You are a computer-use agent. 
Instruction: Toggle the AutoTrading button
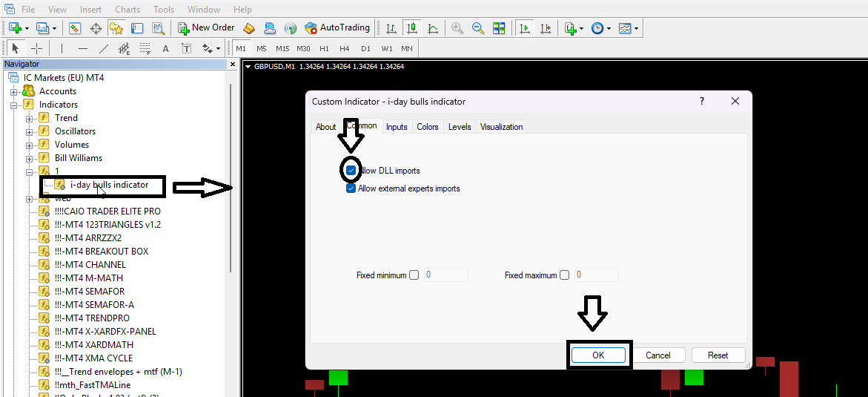[337, 28]
